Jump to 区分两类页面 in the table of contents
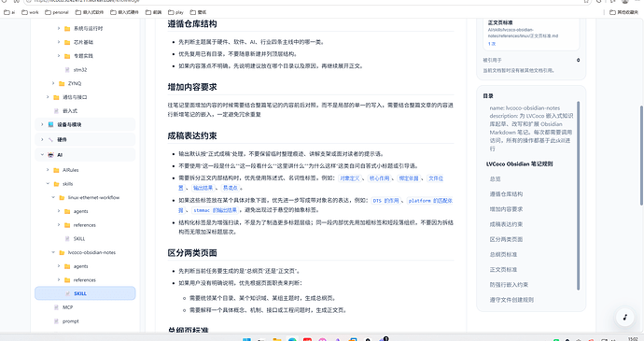Viewport: 644px width, 341px height. [x=506, y=239]
